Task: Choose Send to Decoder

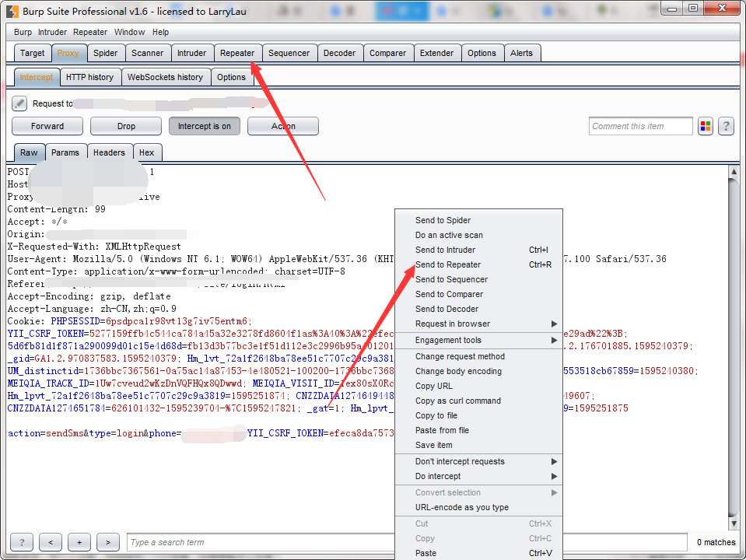Action: [x=478, y=309]
